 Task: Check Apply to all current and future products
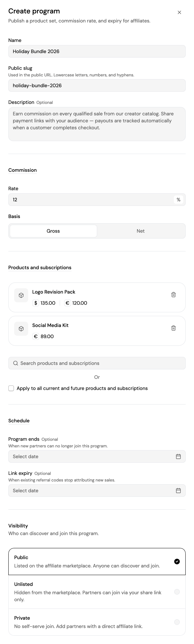point(11,388)
